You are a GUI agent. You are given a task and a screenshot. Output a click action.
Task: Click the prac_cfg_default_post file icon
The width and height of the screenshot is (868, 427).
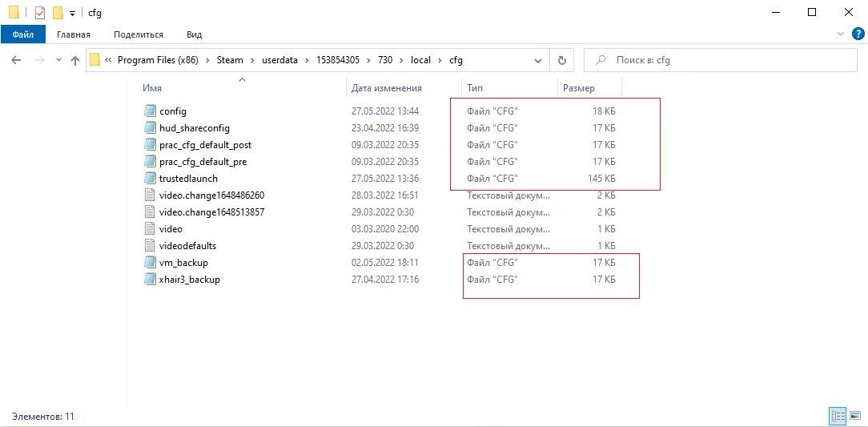[x=150, y=144]
